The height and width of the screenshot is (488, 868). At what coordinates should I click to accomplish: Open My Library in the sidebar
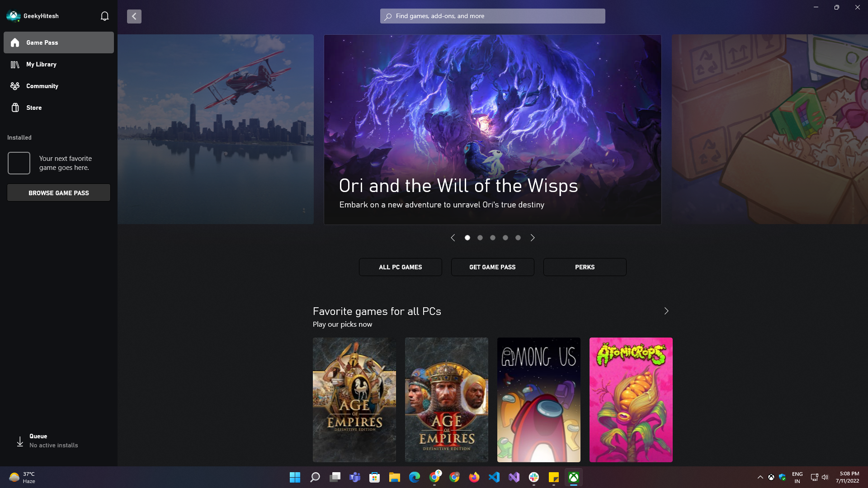(x=59, y=64)
